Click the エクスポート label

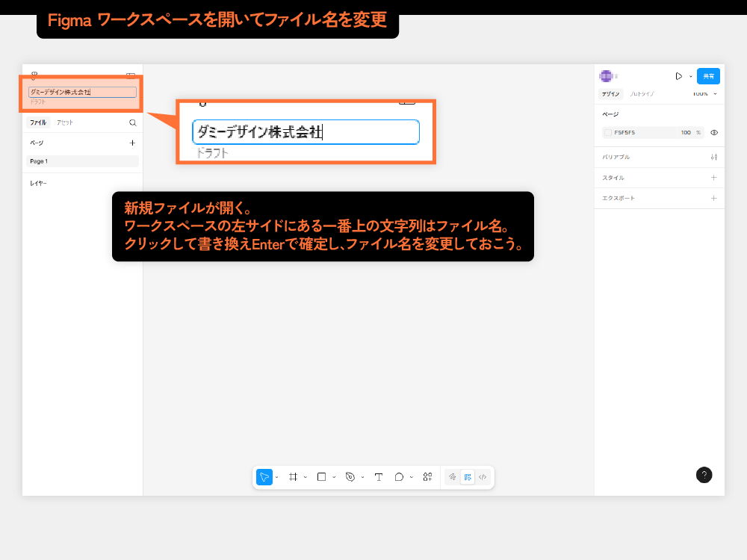pos(619,198)
